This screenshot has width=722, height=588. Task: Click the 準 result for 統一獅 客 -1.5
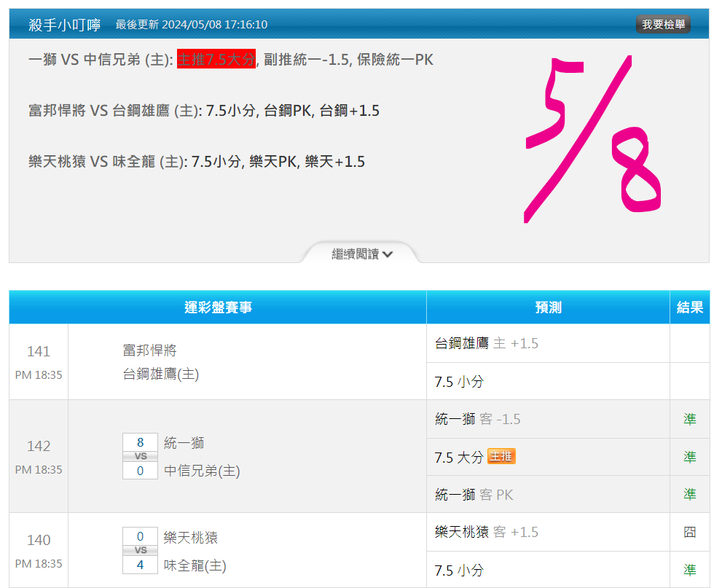click(x=690, y=419)
